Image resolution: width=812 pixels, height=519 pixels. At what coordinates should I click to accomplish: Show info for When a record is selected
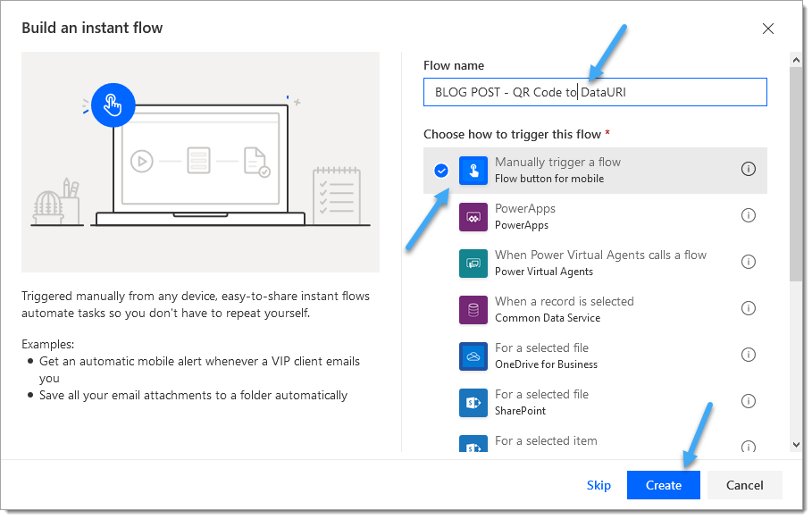(x=749, y=308)
